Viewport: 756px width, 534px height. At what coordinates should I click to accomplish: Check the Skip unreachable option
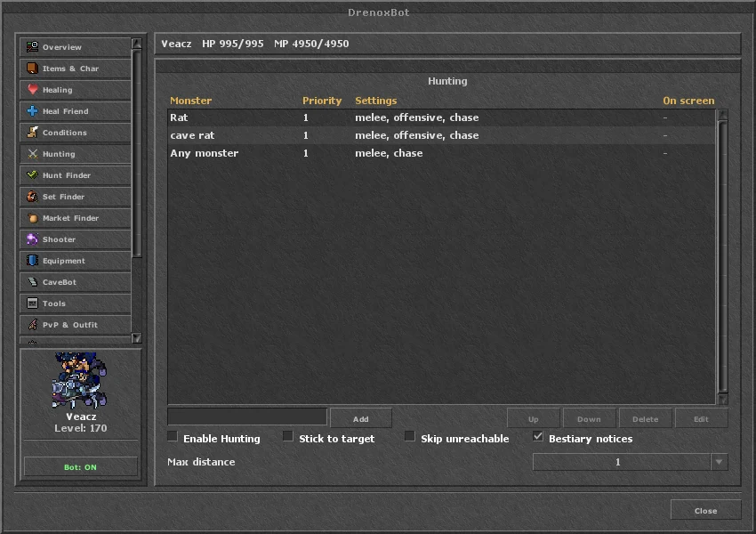(410, 437)
